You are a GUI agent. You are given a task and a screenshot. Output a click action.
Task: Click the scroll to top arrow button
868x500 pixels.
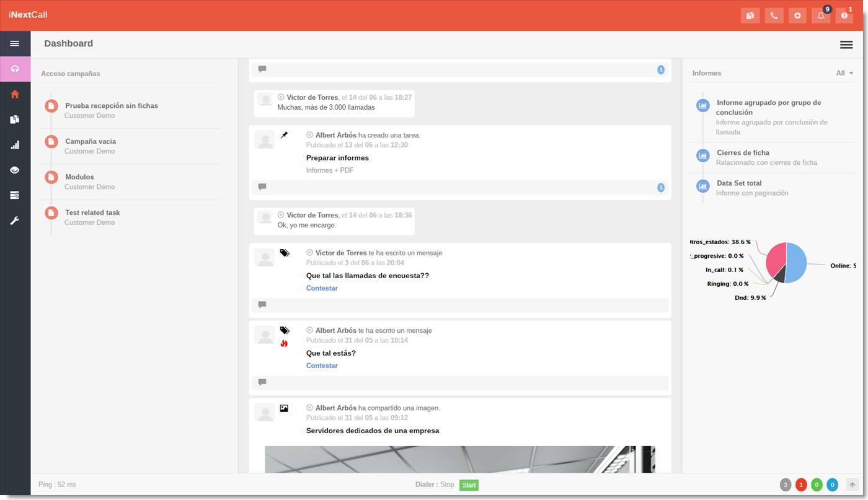tap(852, 485)
